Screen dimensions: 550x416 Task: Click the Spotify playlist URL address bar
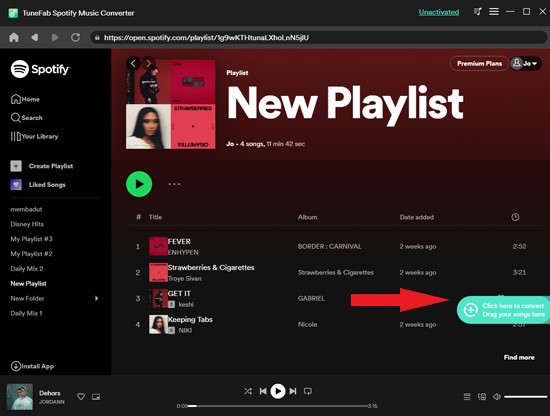pos(318,38)
